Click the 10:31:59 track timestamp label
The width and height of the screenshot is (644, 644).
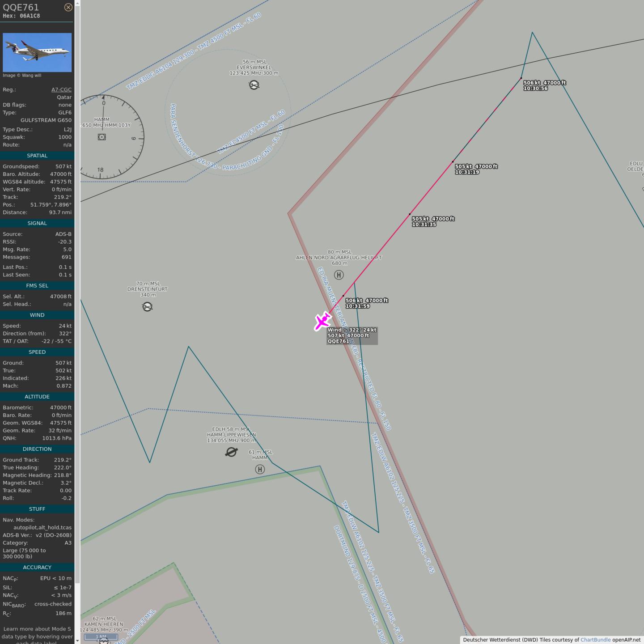pyautogui.click(x=357, y=306)
